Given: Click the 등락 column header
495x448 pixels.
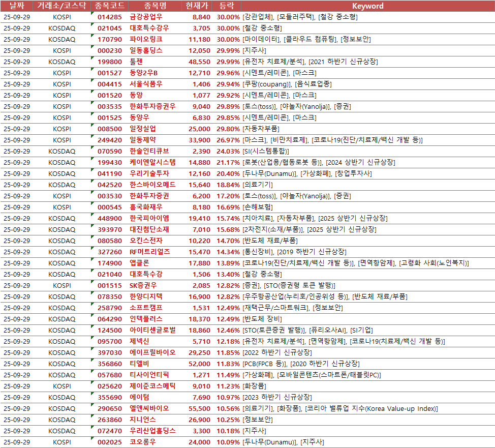Looking at the screenshot, I should pos(227,6).
